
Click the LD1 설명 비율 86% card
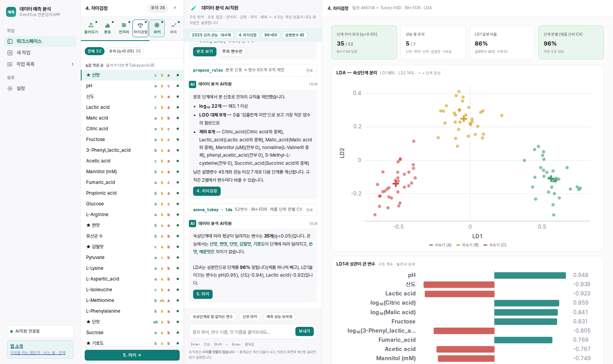point(502,43)
